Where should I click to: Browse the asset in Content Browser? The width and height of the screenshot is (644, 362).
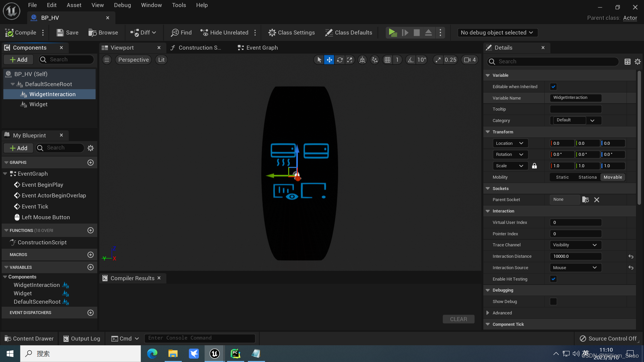point(103,33)
